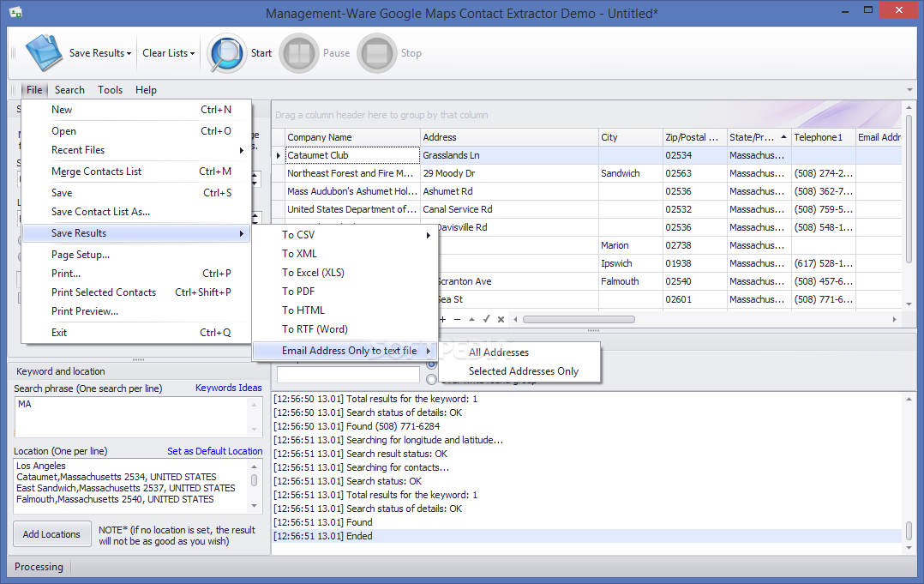Open the Save Results toolbar dropdown arrow
The height and width of the screenshot is (584, 924).
click(129, 54)
